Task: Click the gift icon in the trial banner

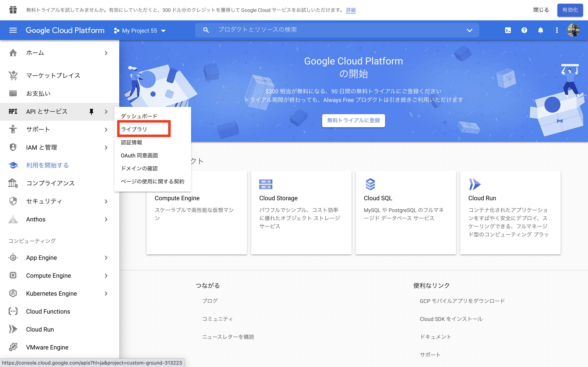Action: click(13, 10)
